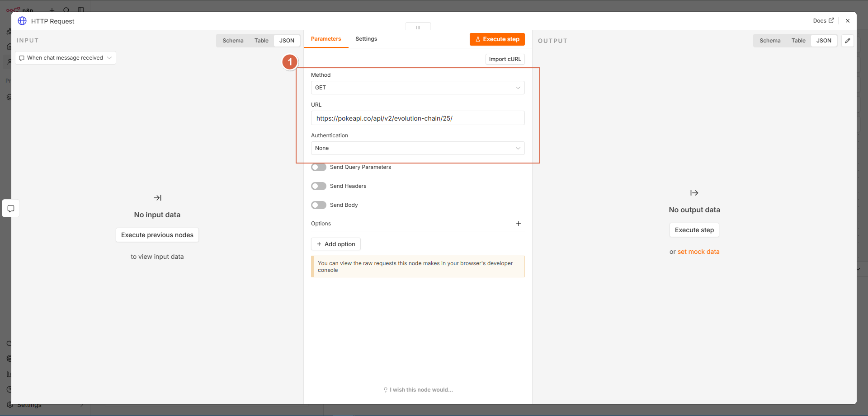Turn on Send Body toggle
This screenshot has height=416, width=868.
(x=319, y=205)
